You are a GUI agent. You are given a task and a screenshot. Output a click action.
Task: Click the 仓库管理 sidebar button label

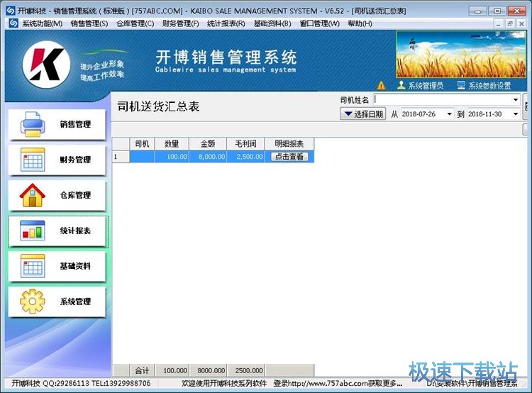pyautogui.click(x=75, y=195)
